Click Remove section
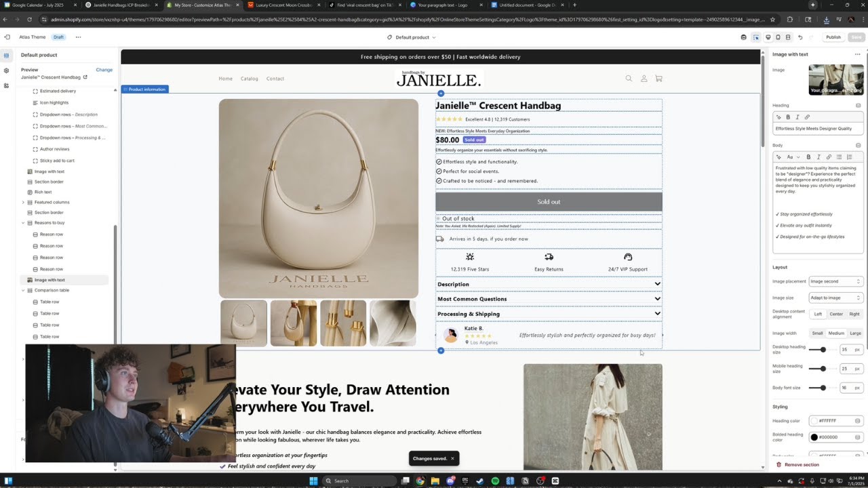This screenshot has width=868, height=488. tap(798, 465)
